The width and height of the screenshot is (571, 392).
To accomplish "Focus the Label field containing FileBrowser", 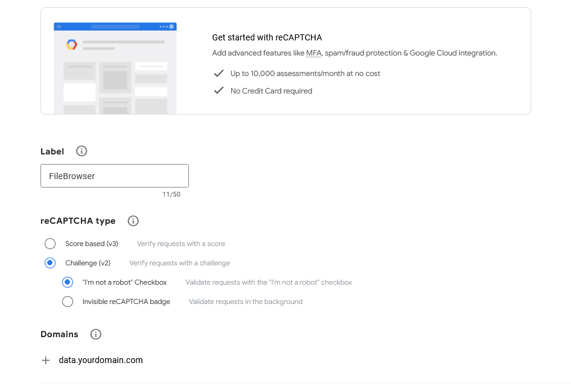I will pyautogui.click(x=115, y=176).
